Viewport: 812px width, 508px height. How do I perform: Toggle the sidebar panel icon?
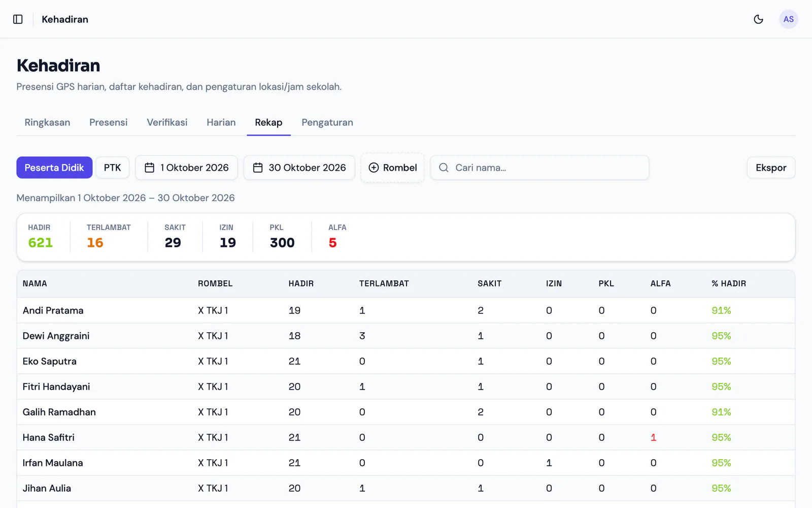[18, 19]
